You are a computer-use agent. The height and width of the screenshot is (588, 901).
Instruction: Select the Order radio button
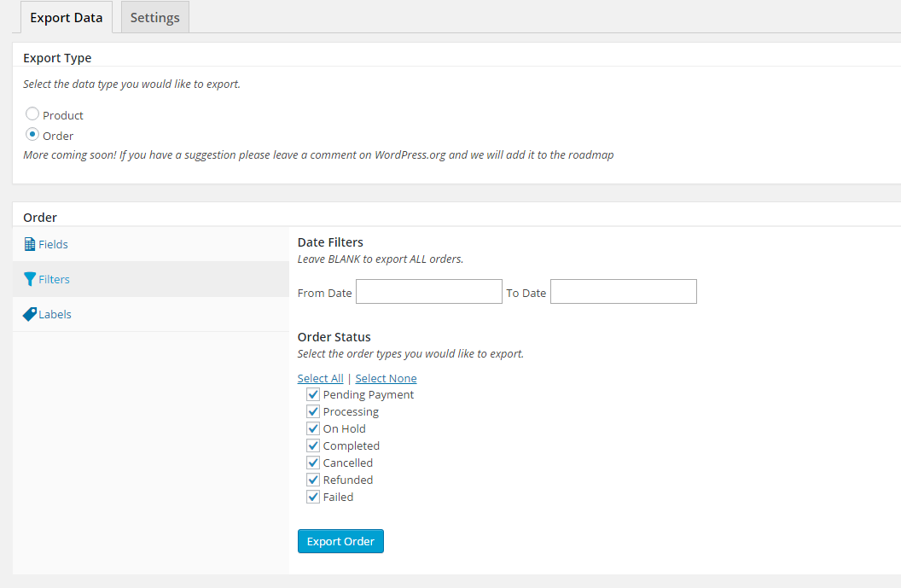point(32,134)
